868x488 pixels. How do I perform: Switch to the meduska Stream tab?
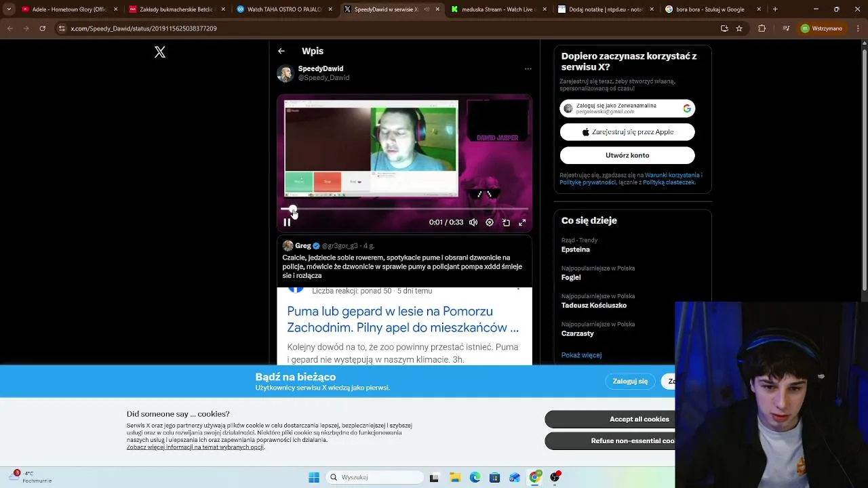[x=500, y=9]
